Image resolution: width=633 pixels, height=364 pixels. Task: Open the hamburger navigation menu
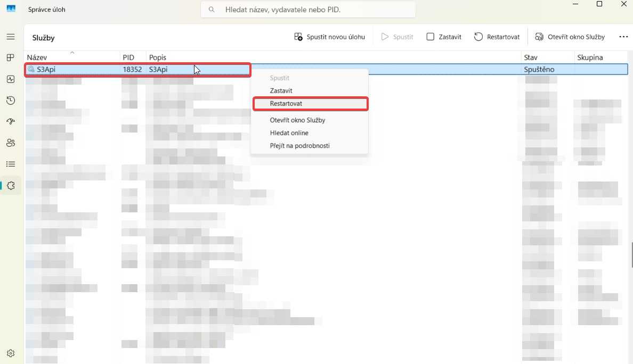(x=11, y=37)
